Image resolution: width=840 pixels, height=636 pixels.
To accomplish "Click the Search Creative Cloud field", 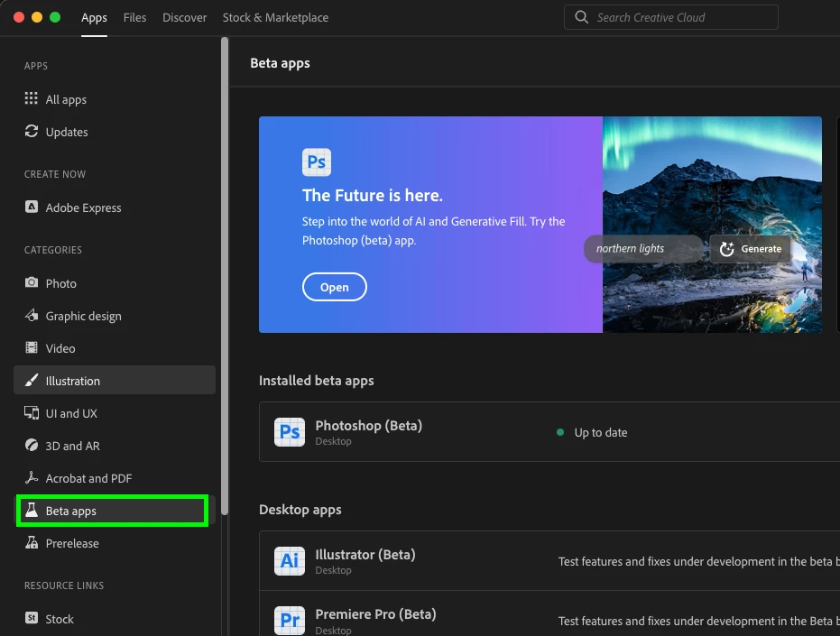I will pos(670,17).
